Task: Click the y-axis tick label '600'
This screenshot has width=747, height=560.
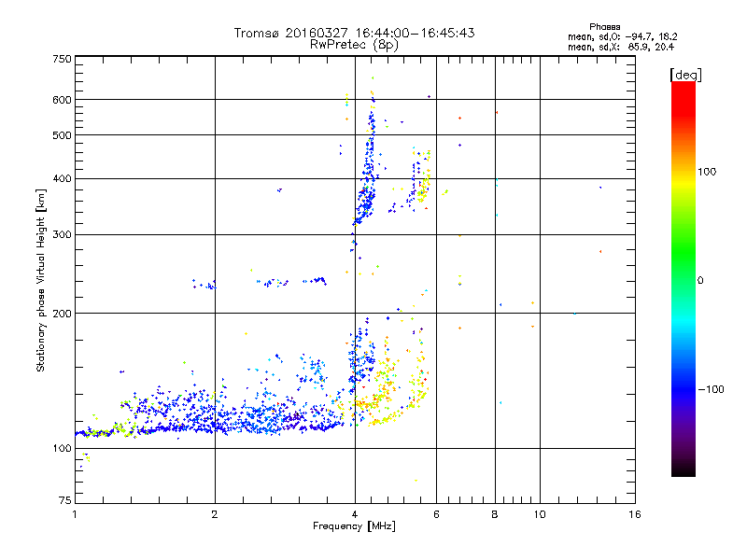Action: tap(62, 100)
